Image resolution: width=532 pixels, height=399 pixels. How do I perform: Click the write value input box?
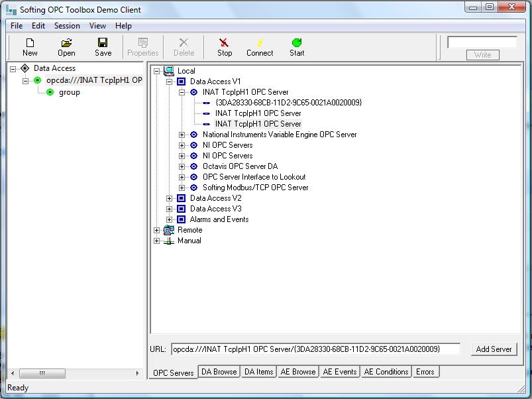482,42
